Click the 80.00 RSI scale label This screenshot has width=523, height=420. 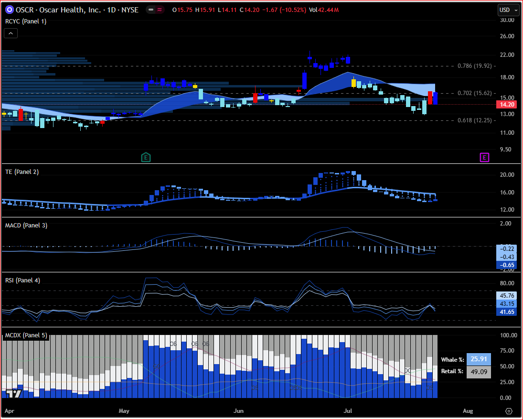(x=507, y=283)
